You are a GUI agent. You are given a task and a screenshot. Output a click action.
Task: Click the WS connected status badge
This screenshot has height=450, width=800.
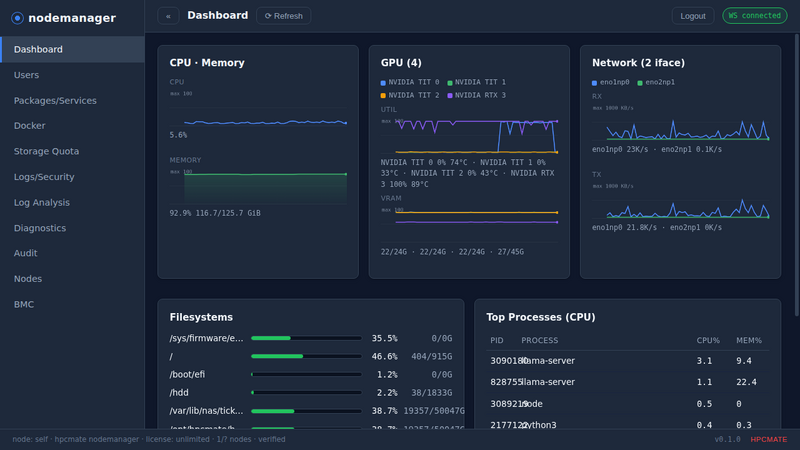click(755, 15)
